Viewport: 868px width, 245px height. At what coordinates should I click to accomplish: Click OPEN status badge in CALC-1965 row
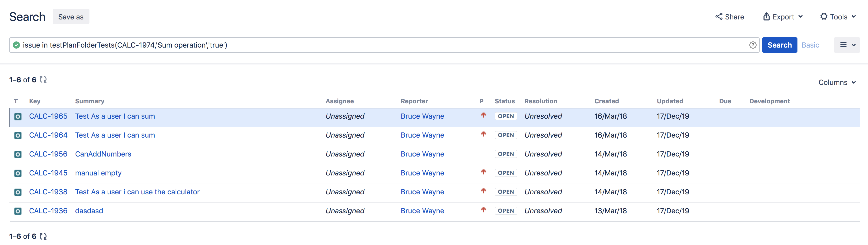pos(506,116)
